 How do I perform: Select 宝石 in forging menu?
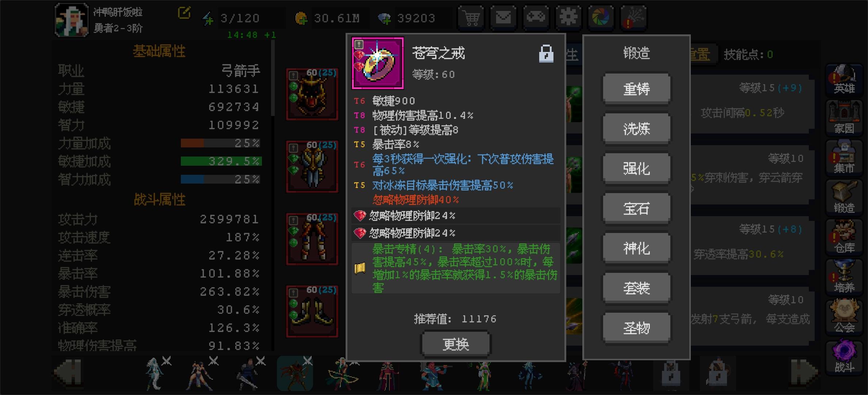636,209
